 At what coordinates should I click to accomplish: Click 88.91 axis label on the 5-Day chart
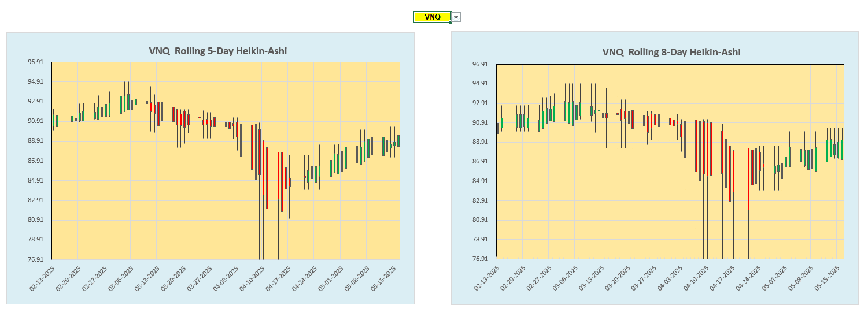tap(36, 141)
